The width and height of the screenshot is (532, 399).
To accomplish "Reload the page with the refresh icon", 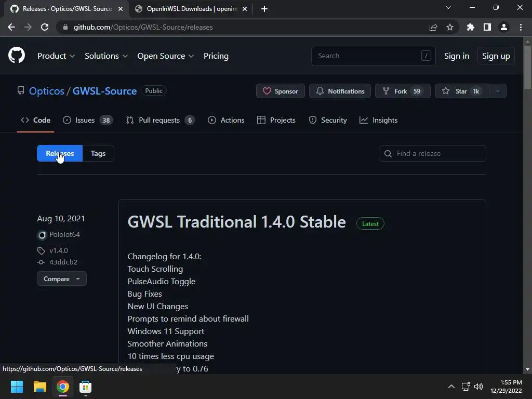I will [x=45, y=27].
